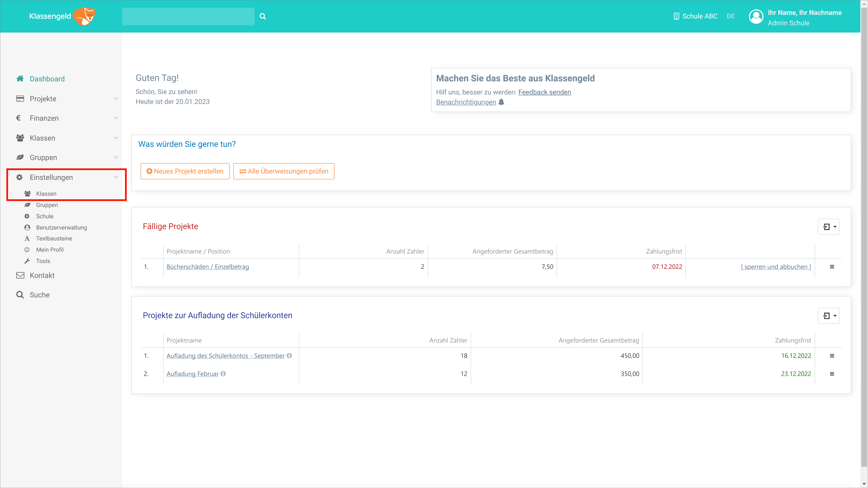This screenshot has height=488, width=868.
Task: Click info icon next to Aufladung Februar
Action: (x=223, y=373)
